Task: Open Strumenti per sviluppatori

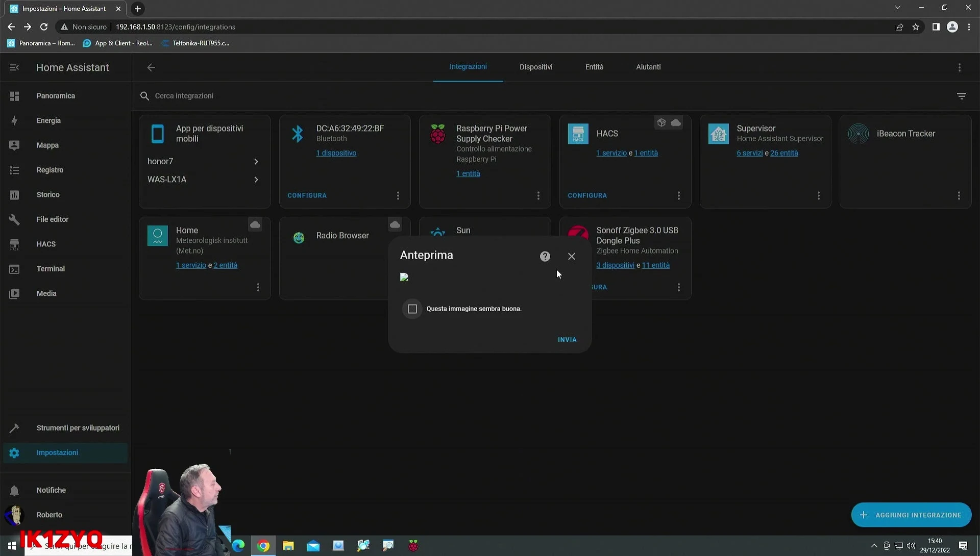Action: coord(65,428)
